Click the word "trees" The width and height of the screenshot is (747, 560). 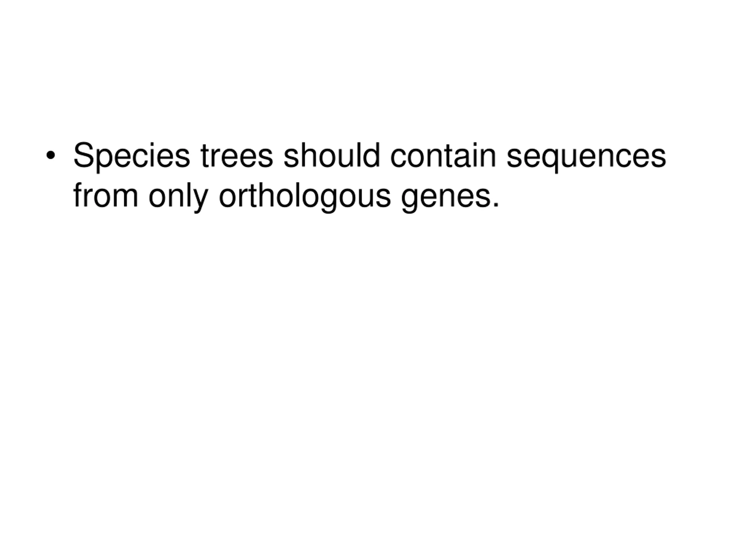(237, 156)
